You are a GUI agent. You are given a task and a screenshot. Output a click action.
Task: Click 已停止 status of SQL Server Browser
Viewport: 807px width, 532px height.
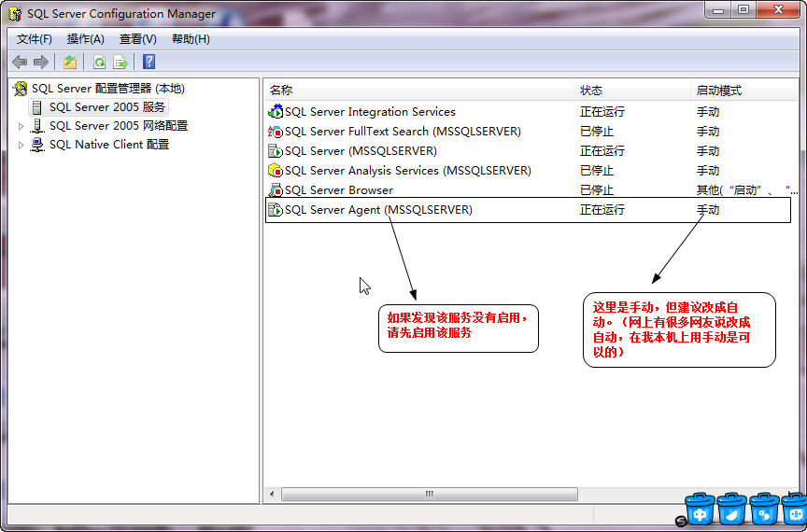(x=597, y=189)
